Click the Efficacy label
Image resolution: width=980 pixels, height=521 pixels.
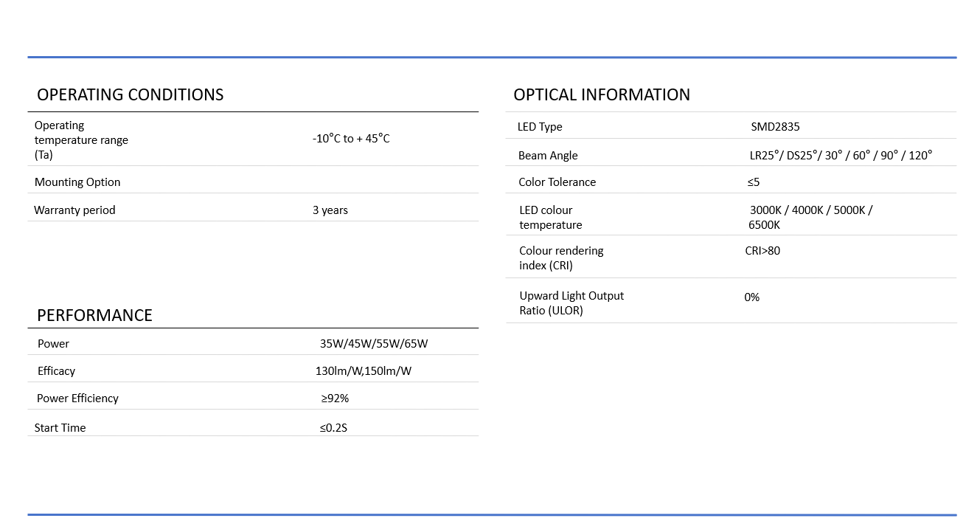pos(56,371)
